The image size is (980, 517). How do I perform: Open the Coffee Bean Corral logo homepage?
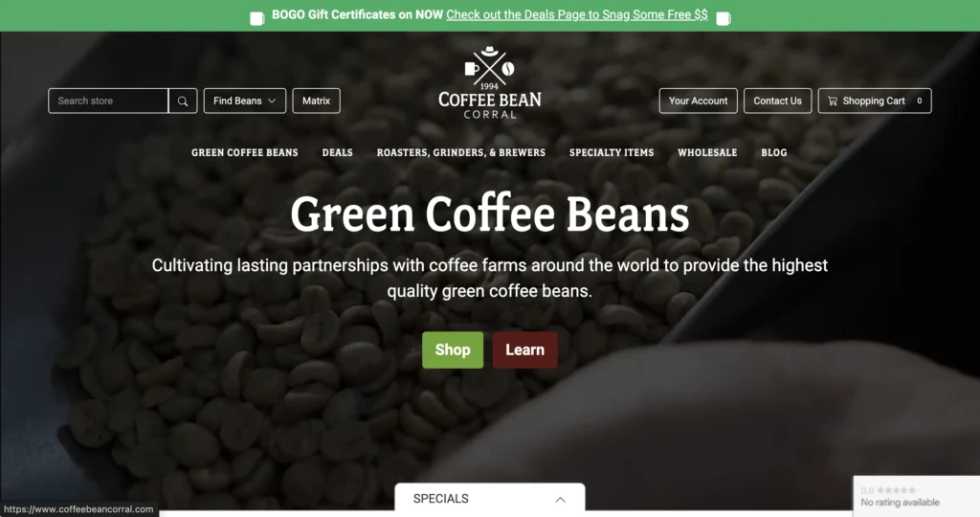(x=489, y=82)
